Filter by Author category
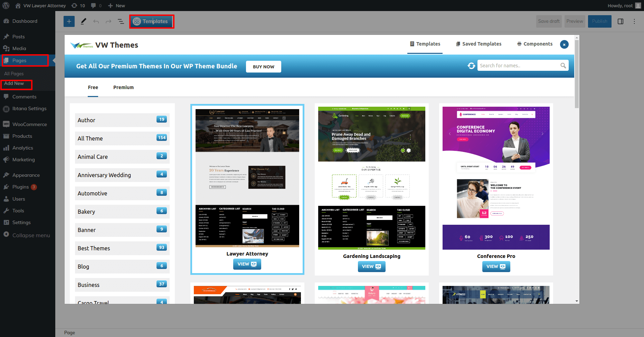Viewport: 644px width, 337px height. (122, 120)
